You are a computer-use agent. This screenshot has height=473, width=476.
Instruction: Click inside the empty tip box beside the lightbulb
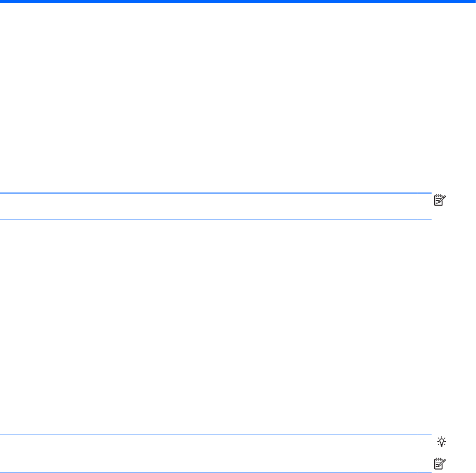216,454
